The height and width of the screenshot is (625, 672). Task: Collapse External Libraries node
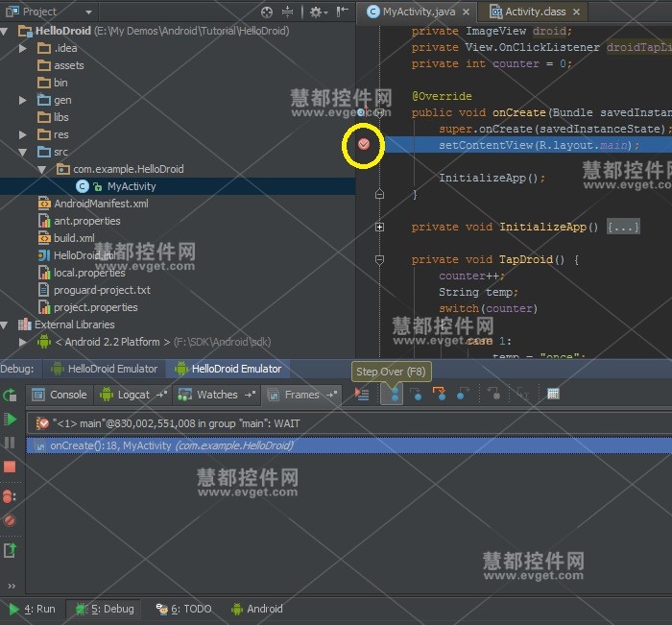5,325
